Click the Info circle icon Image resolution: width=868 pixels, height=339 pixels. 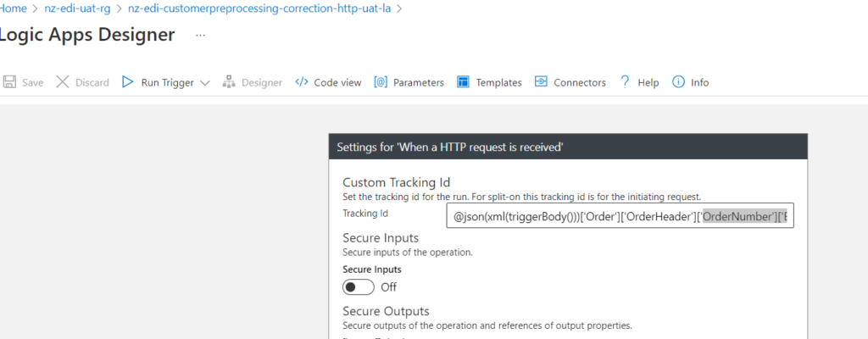[x=678, y=82]
